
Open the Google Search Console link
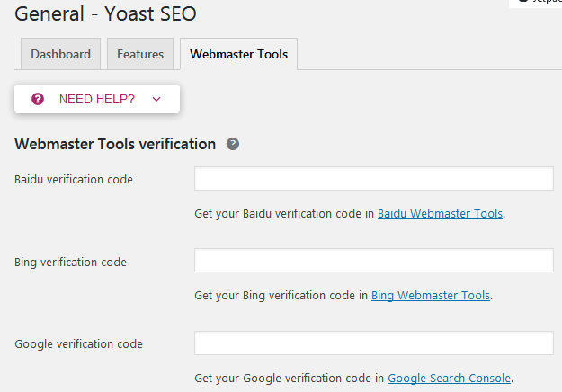tap(449, 378)
